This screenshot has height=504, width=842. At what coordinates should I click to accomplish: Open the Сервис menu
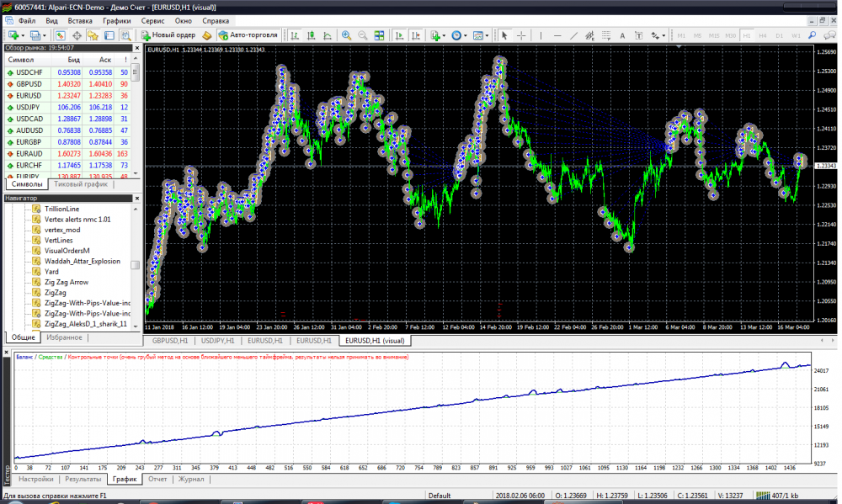coord(152,21)
